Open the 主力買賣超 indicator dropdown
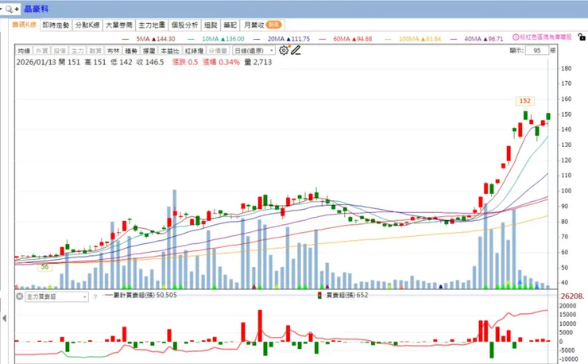The height and width of the screenshot is (364, 588). [56, 296]
